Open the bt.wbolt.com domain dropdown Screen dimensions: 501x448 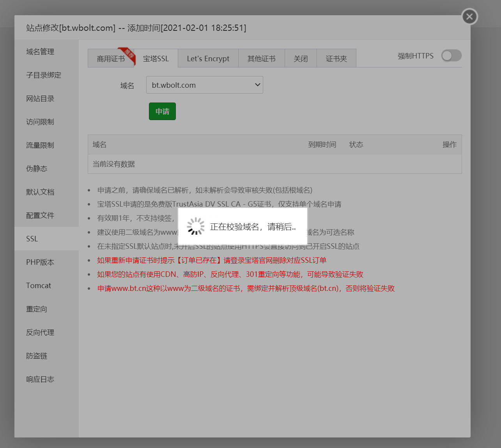point(204,85)
